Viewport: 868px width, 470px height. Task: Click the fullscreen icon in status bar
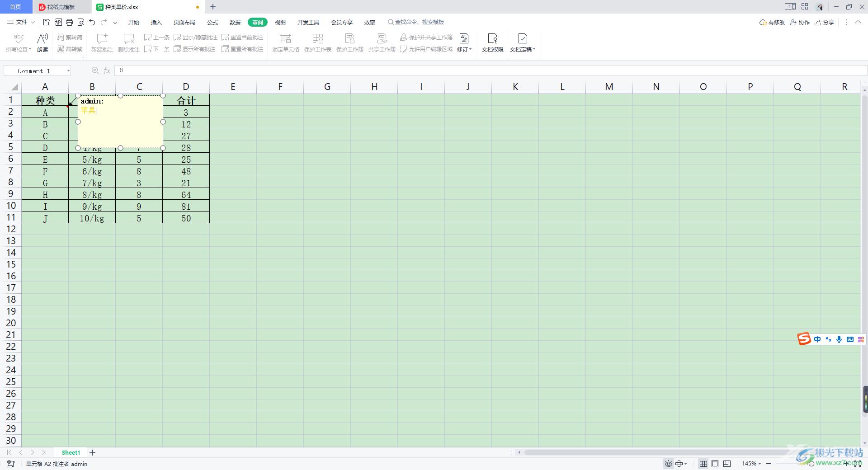(857, 464)
